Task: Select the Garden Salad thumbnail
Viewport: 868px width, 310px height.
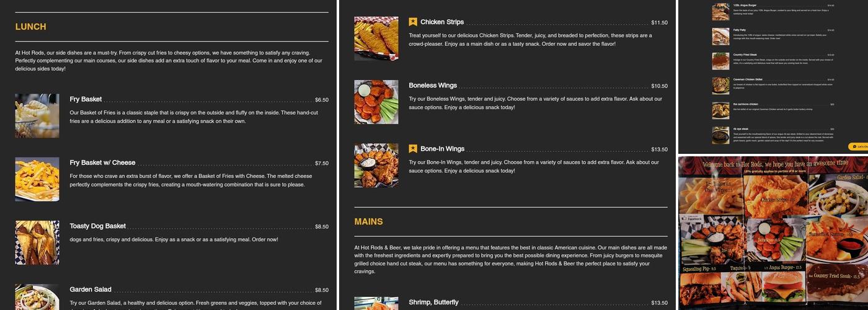Action: tap(37, 297)
